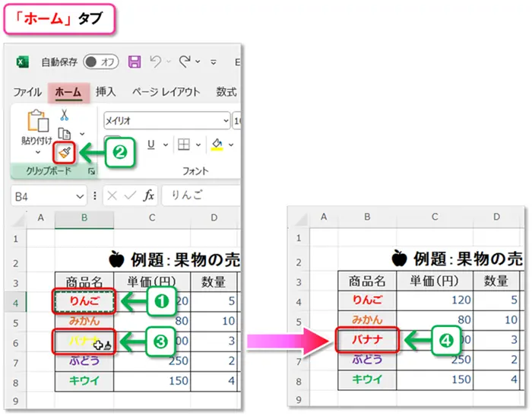This screenshot has height=416, width=532.
Task: Expand the 貼り付け options arrow
Action: pos(38,152)
